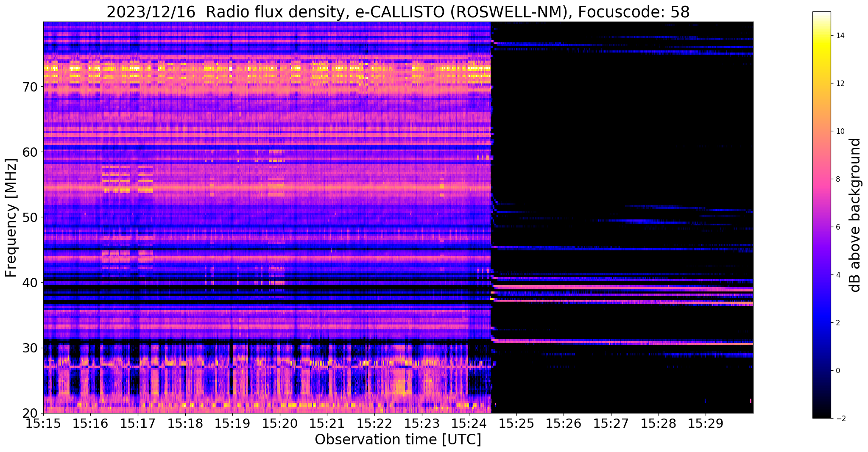
Task: Click the 15:18 time tick label
Action: coord(185,423)
